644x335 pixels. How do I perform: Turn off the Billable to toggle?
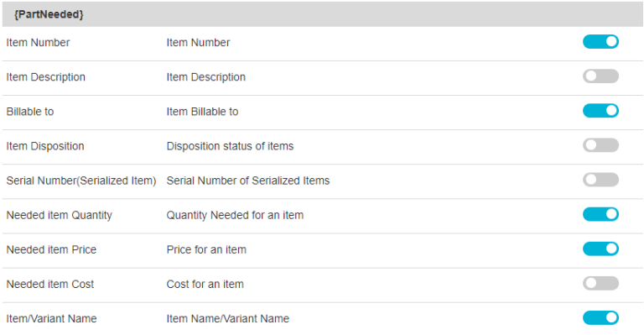point(600,111)
